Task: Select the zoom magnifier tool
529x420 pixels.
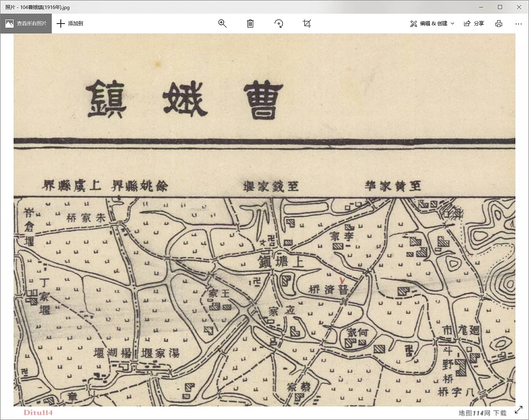Action: pos(223,24)
